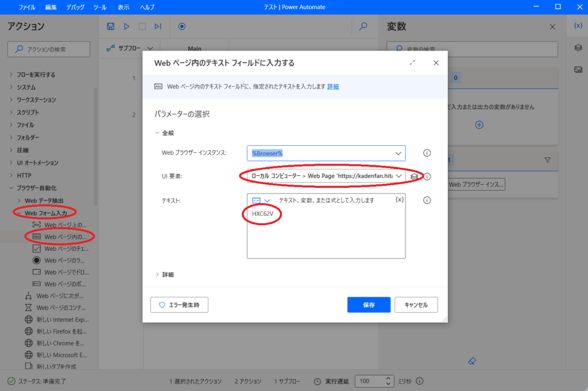Run the flow with play icon
The image size is (588, 391).
(x=127, y=26)
